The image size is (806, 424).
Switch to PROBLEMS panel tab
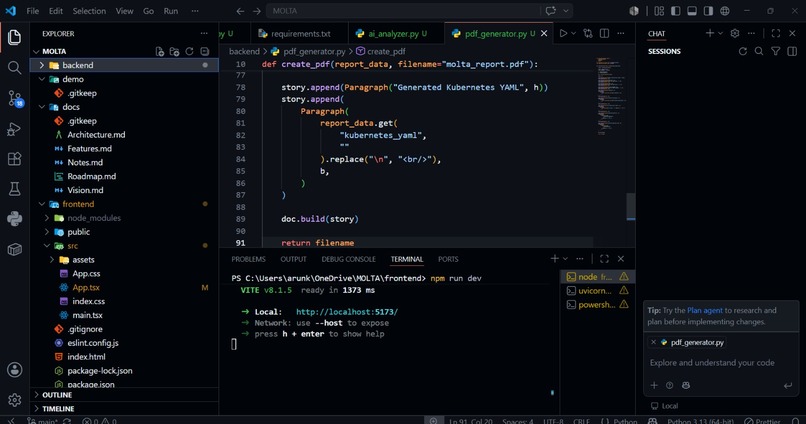(x=248, y=259)
